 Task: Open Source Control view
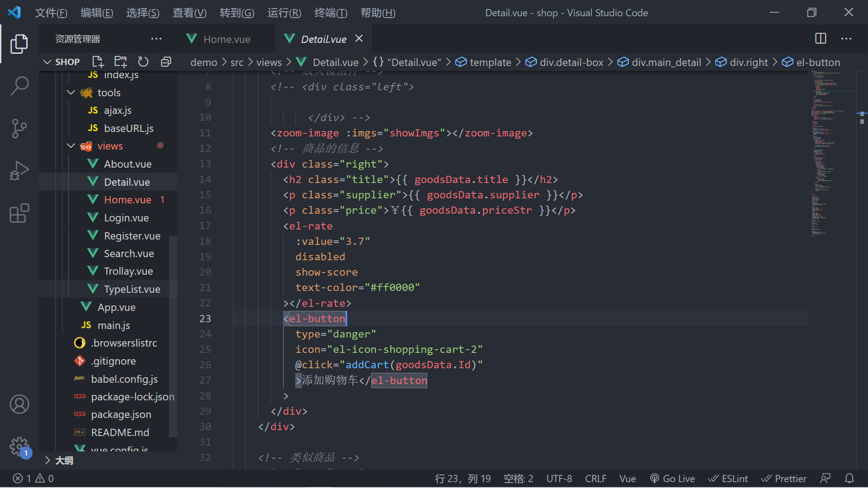[19, 128]
